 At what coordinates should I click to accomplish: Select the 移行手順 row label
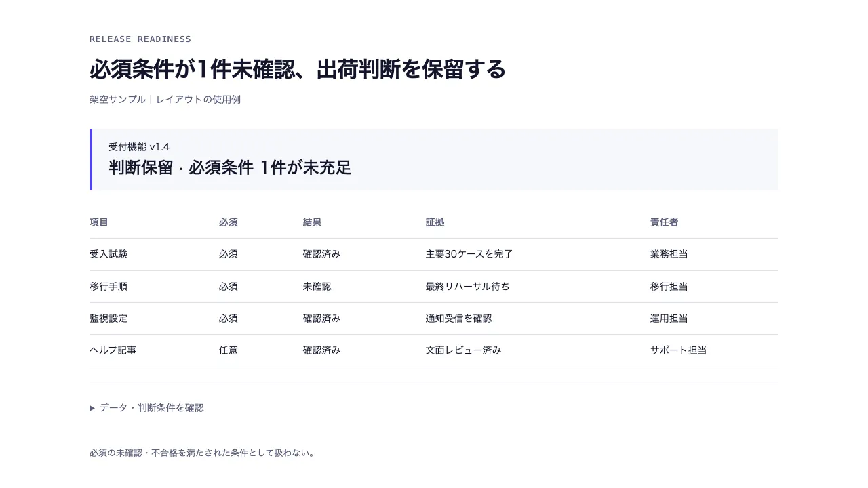[108, 287]
